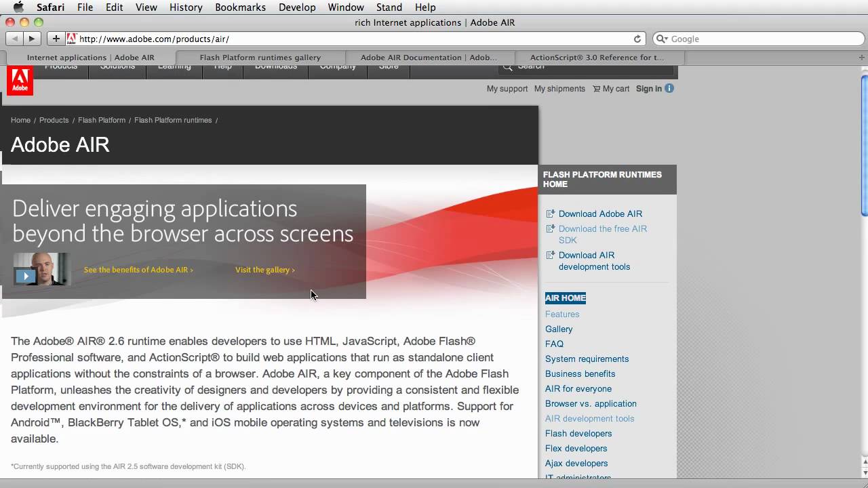This screenshot has height=488, width=868.
Task: Click the My shipments link
Action: point(559,89)
